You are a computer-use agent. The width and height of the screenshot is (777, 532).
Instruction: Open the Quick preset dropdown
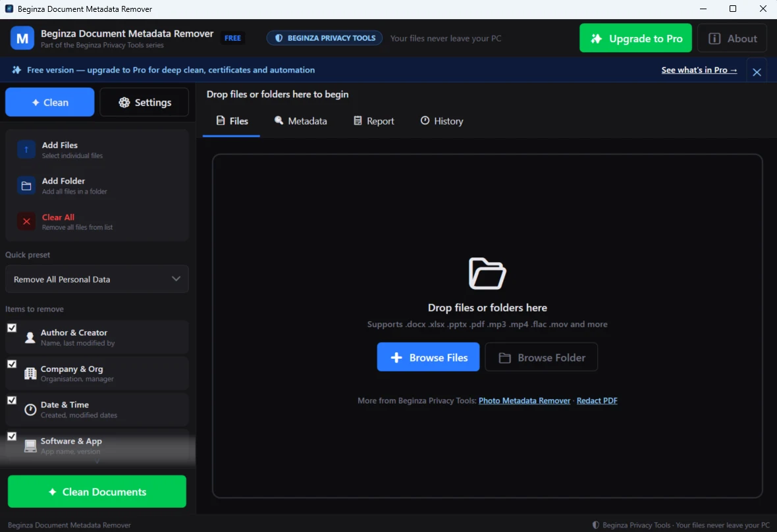pos(97,279)
